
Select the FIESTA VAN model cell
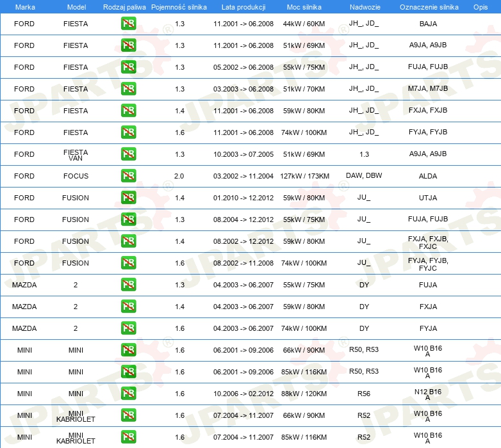click(76, 155)
